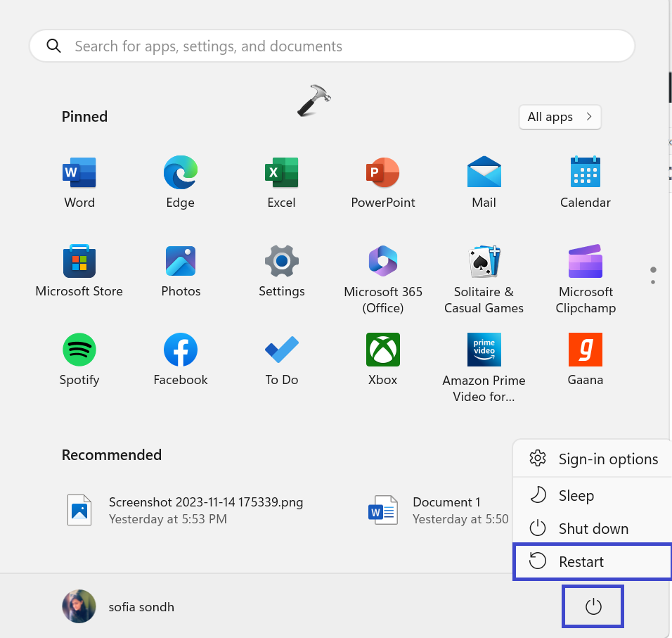Screen dimensions: 672x638
Task: Expand the All apps list
Action: 560,117
